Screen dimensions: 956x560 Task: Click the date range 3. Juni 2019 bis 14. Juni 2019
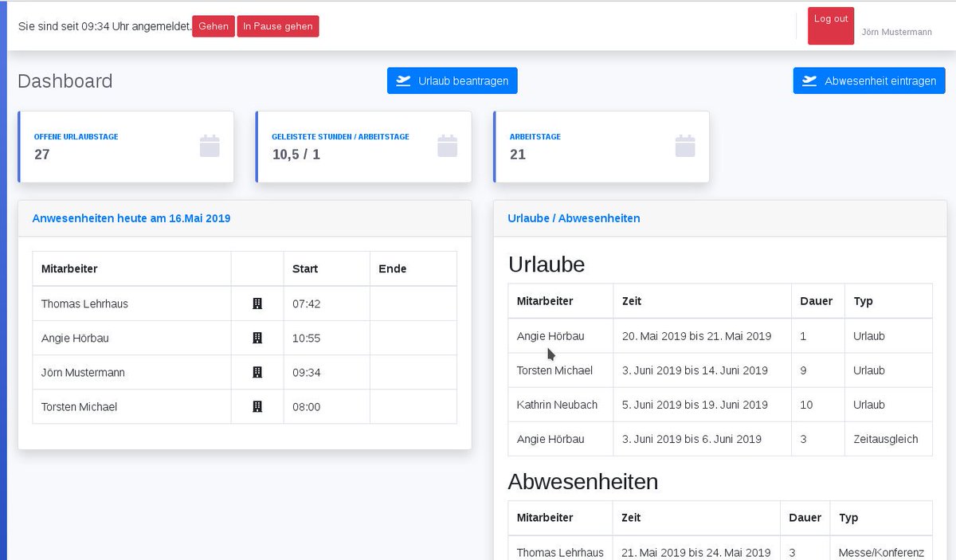point(695,370)
